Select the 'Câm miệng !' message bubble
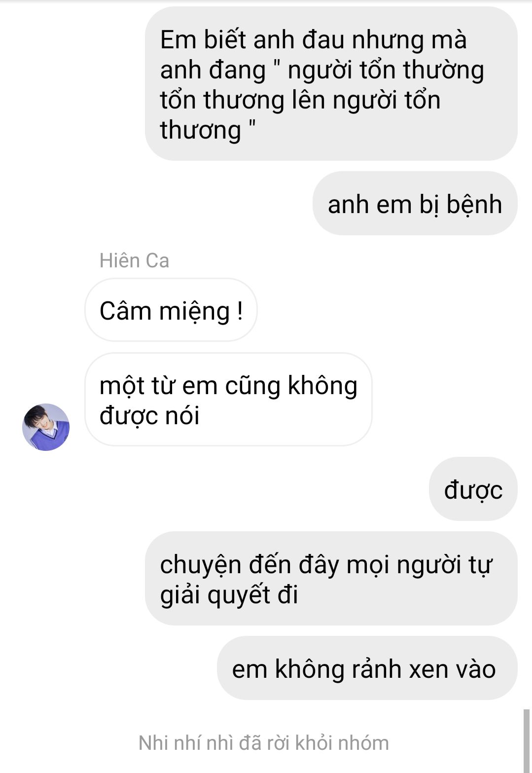Image resolution: width=532 pixels, height=773 pixels. click(171, 310)
